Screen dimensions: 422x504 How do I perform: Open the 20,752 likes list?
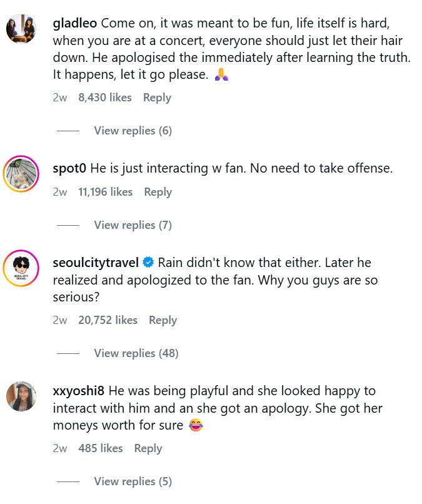point(108,320)
